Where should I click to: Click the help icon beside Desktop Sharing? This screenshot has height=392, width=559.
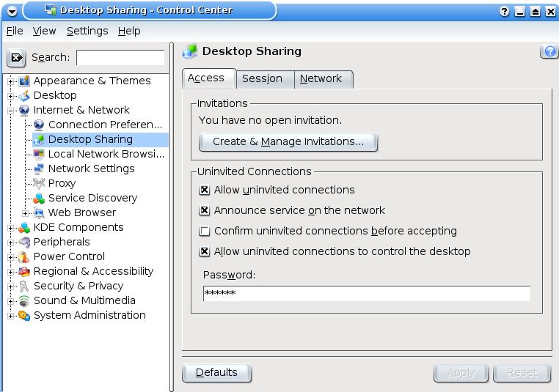pyautogui.click(x=548, y=51)
